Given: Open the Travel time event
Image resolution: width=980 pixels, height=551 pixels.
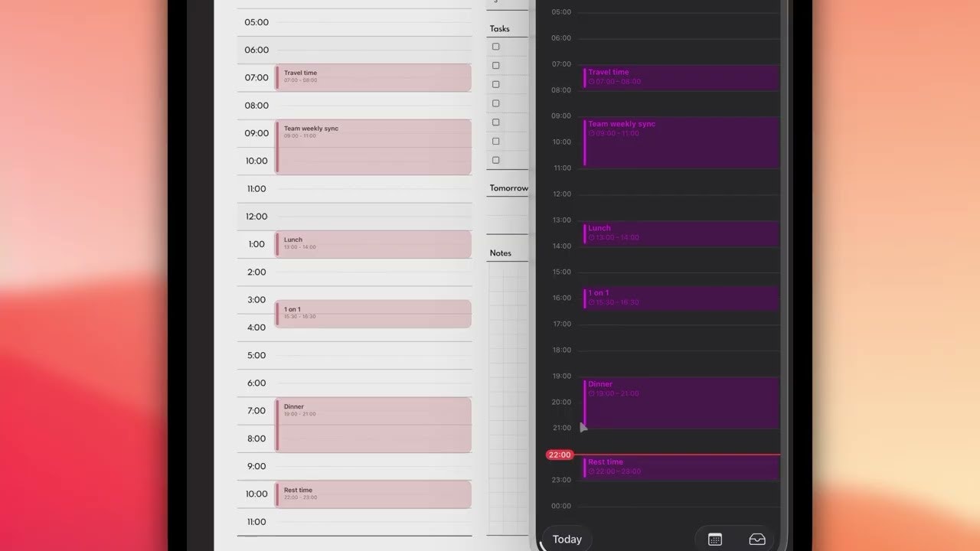Looking at the screenshot, I should click(680, 77).
